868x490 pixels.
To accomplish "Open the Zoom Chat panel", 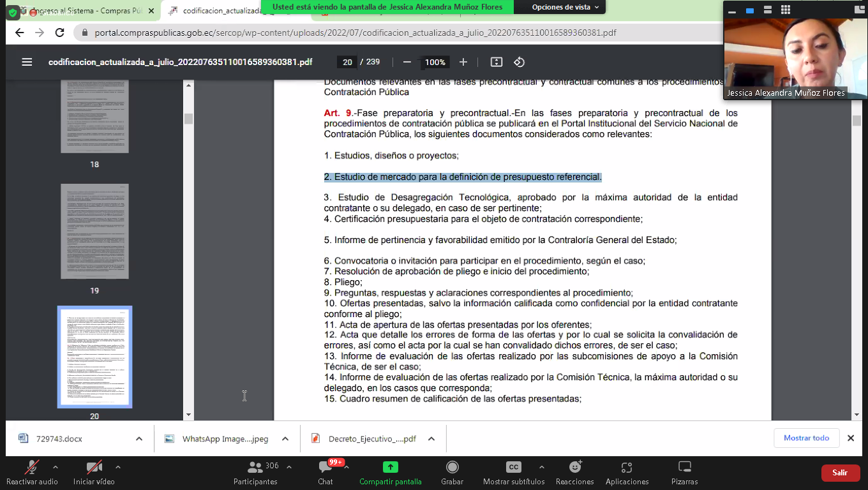I will 325,471.
